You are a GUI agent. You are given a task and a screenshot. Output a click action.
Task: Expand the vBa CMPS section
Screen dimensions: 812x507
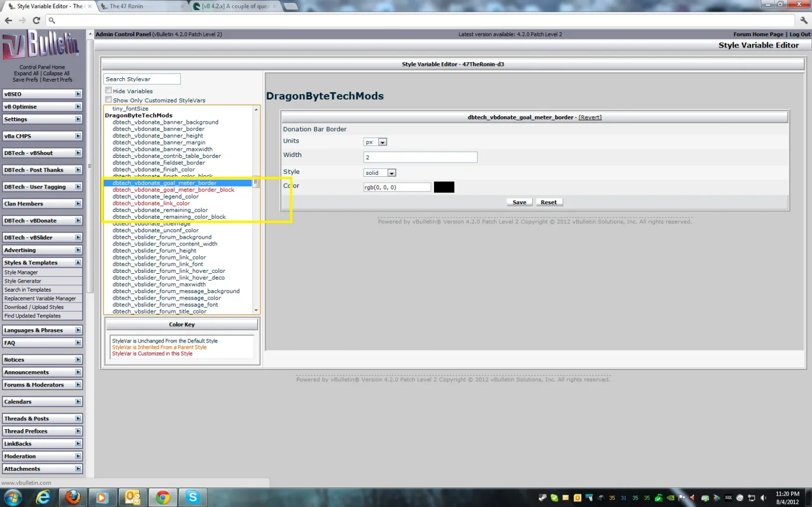point(42,136)
